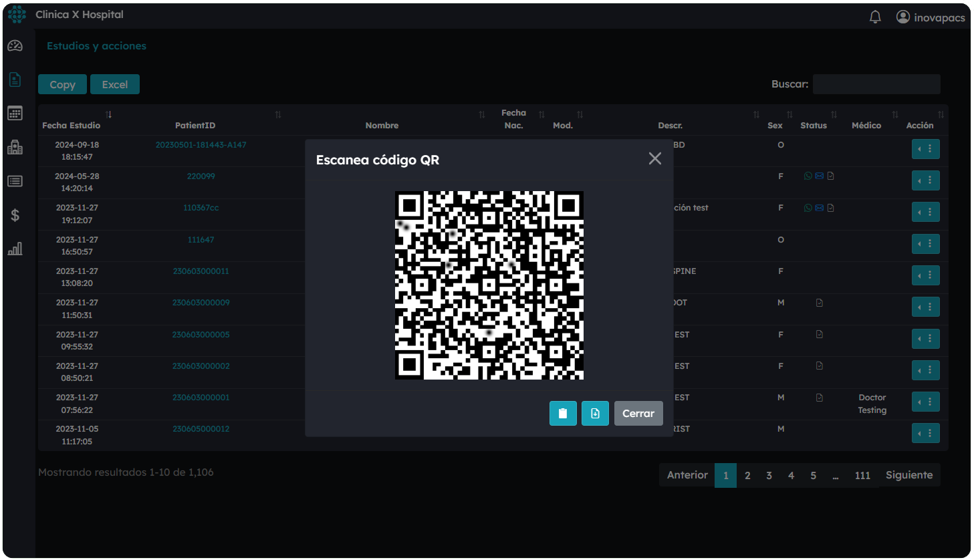Open the calendar icon in sidebar
The image size is (974, 560).
15,113
